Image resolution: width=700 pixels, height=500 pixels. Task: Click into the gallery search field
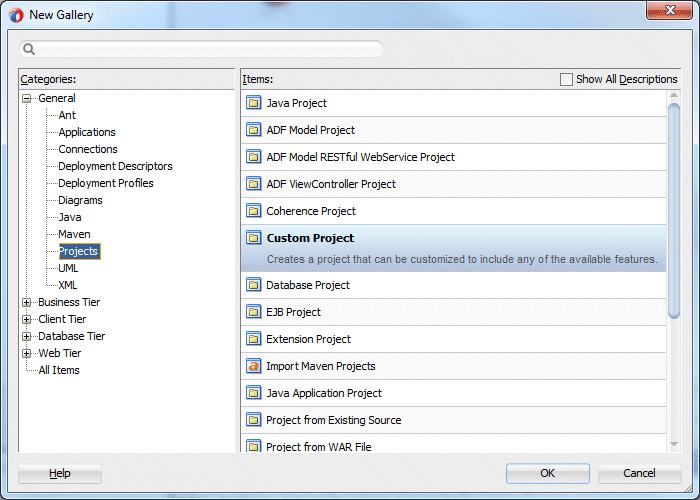(201, 49)
